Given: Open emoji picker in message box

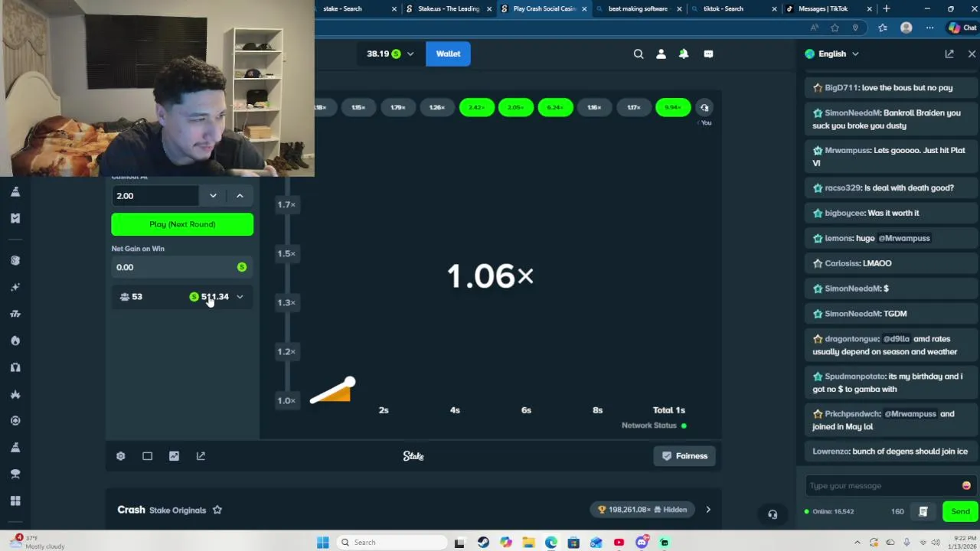Looking at the screenshot, I should [966, 486].
